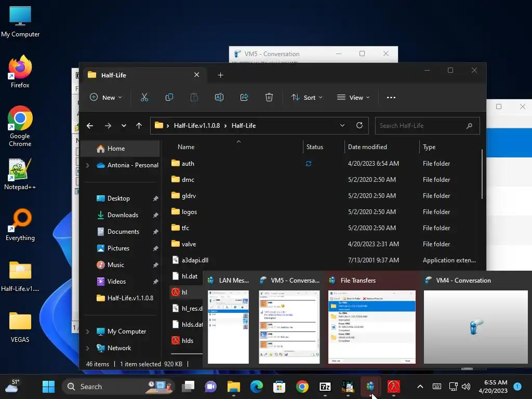Add a new Explorer tab

[x=220, y=75]
